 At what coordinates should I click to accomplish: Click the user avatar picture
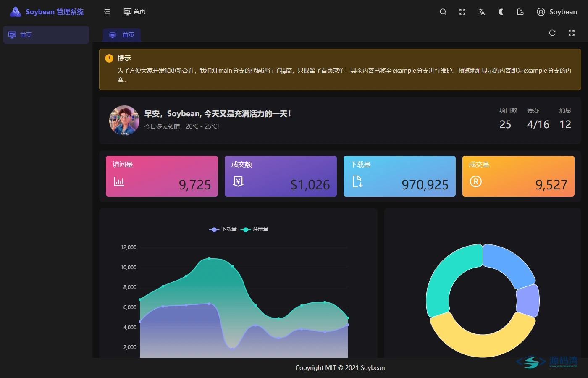[x=124, y=121]
